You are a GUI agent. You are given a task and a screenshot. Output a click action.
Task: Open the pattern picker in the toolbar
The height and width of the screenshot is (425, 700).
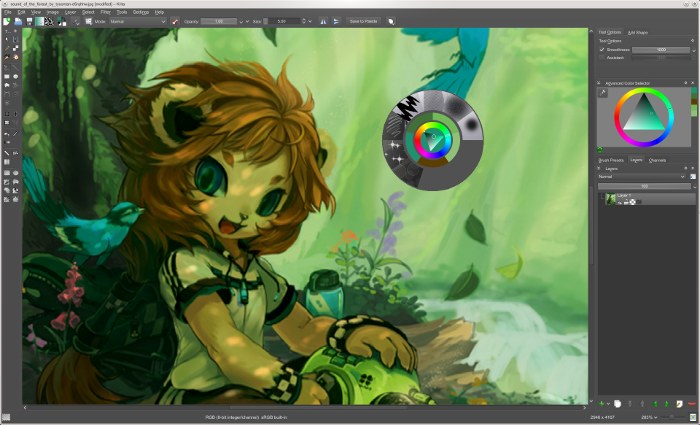pos(50,20)
